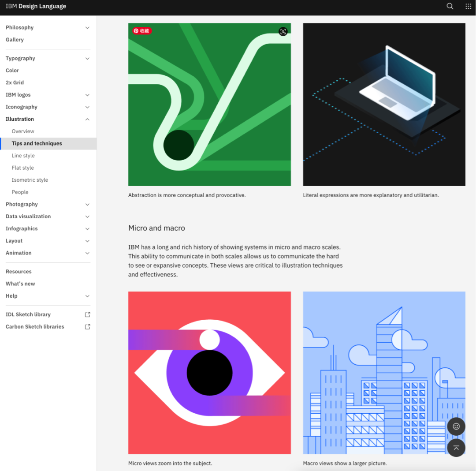This screenshot has height=471, width=476.
Task: Open the Gallery page
Action: 15,40
